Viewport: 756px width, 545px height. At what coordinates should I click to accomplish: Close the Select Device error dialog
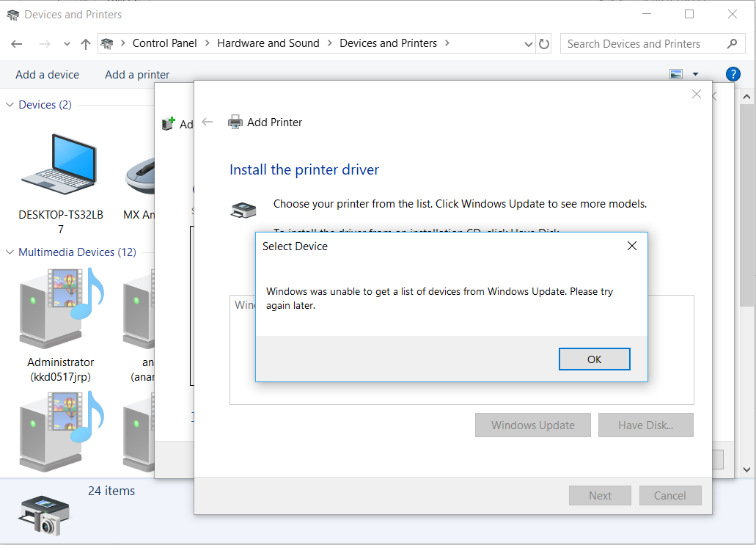click(x=631, y=246)
